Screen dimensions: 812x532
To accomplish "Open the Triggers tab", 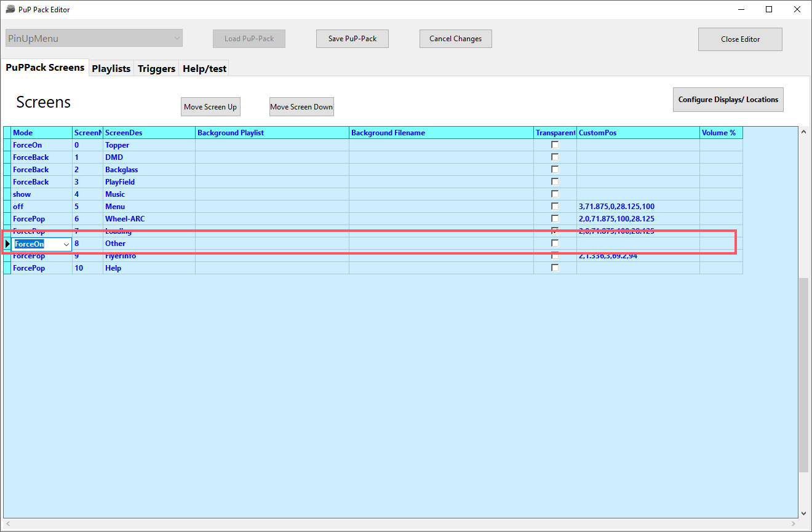I will [x=156, y=68].
